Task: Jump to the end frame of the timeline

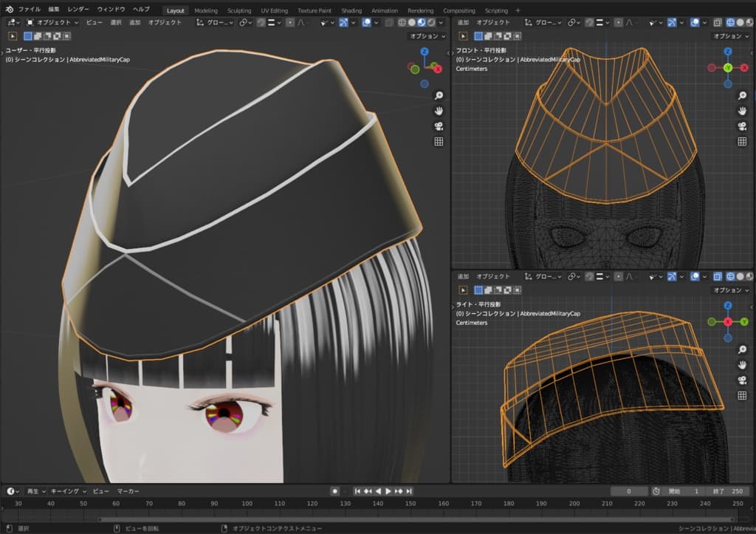Action: pyautogui.click(x=409, y=491)
